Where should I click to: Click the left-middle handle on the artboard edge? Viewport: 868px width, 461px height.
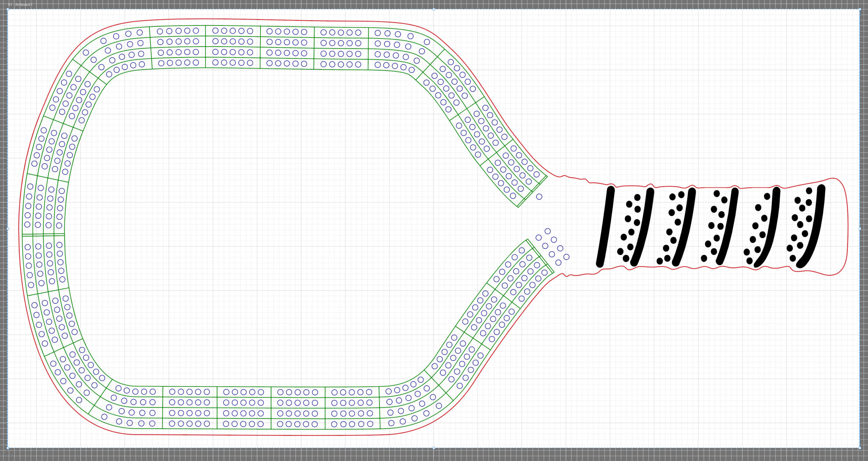[8, 229]
